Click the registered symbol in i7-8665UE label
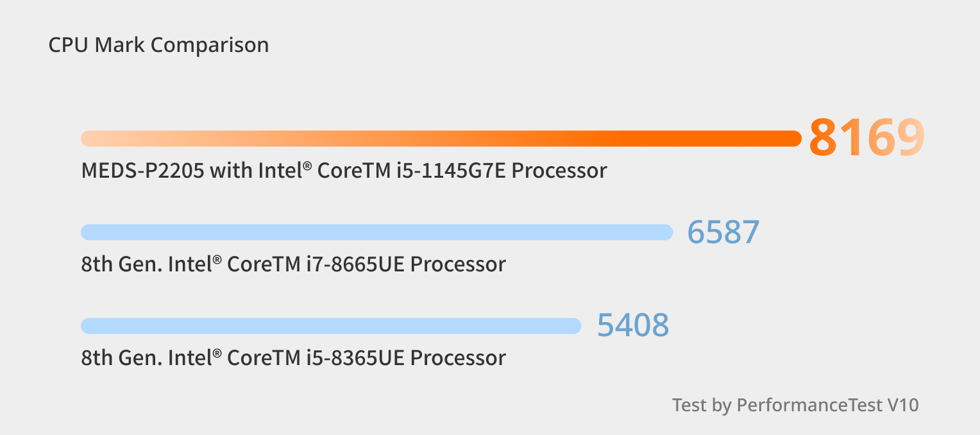Screen dimensions: 980x435 click(x=217, y=260)
